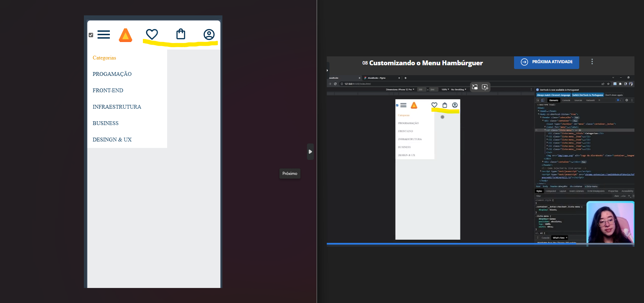Switch to the Elements tab in DevTools
The height and width of the screenshot is (303, 644).
(554, 100)
